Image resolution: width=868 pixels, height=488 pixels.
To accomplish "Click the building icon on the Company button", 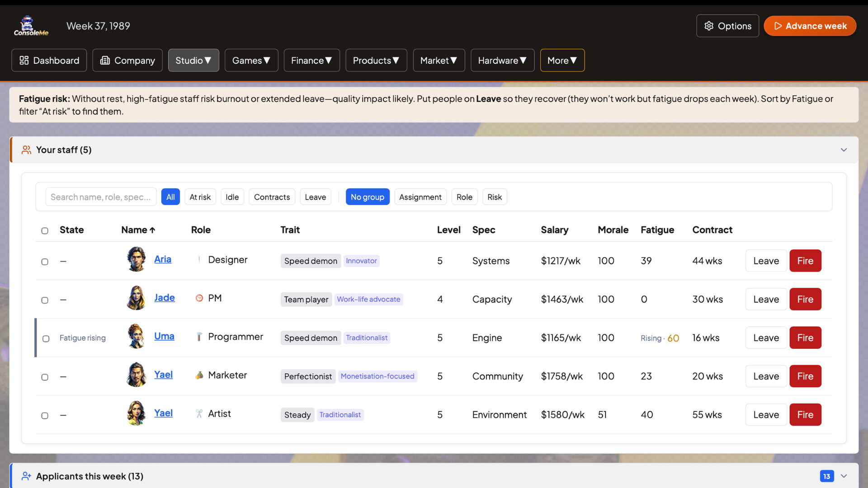I will coord(104,60).
